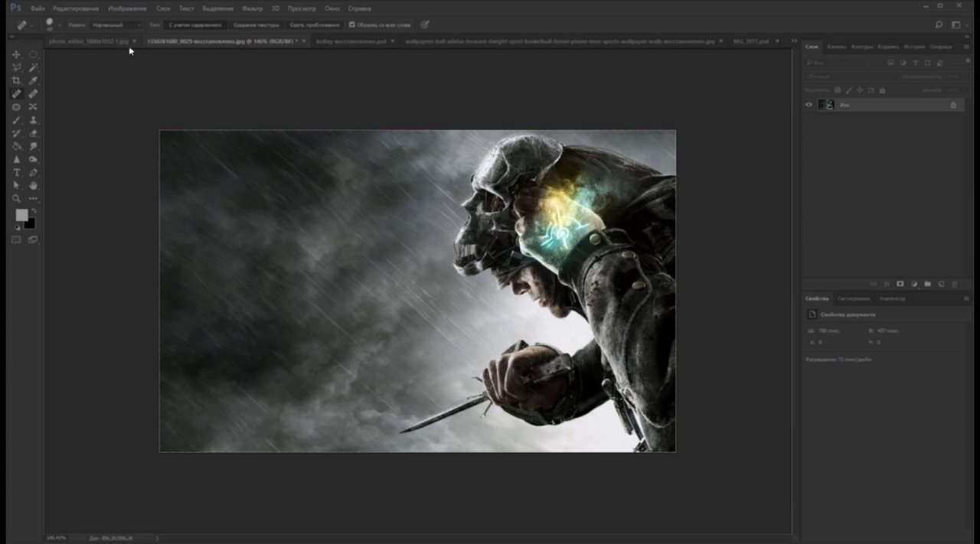Create a new layer group folder
This screenshot has width=980, height=544.
click(x=927, y=284)
